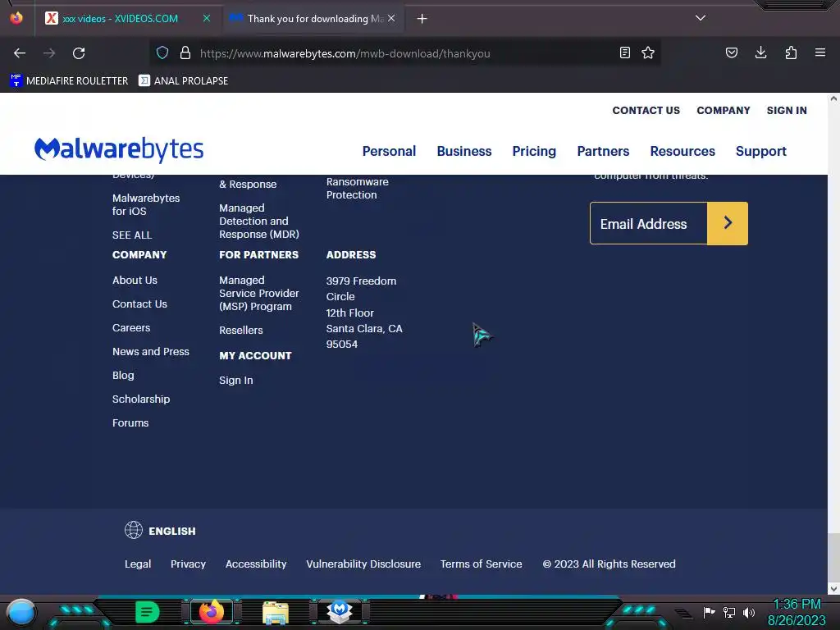Go back with the browser back arrow
The width and height of the screenshot is (840, 630).
click(x=20, y=53)
